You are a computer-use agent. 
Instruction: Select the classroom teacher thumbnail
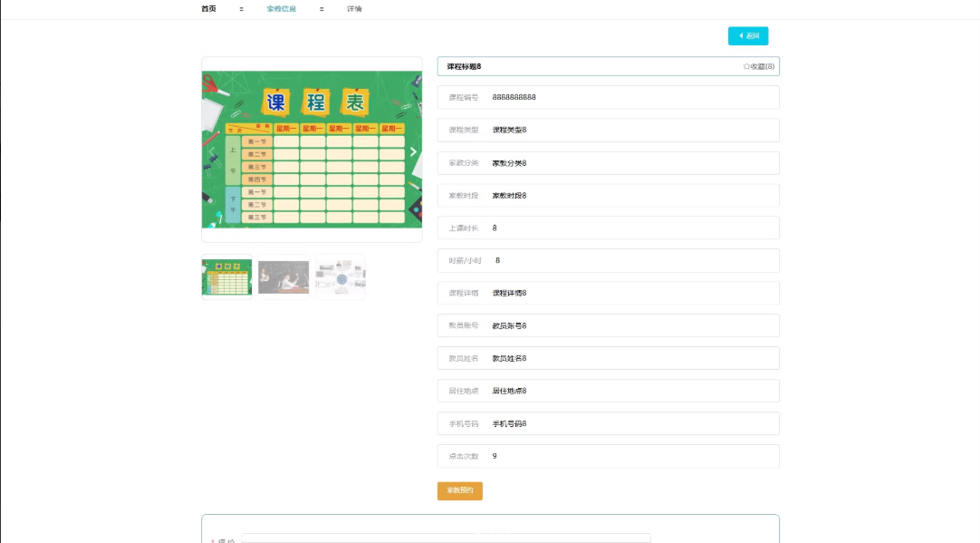[283, 277]
